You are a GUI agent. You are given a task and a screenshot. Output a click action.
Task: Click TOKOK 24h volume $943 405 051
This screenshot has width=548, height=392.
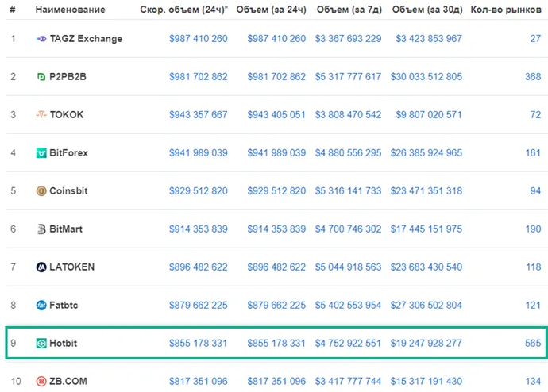click(x=276, y=115)
